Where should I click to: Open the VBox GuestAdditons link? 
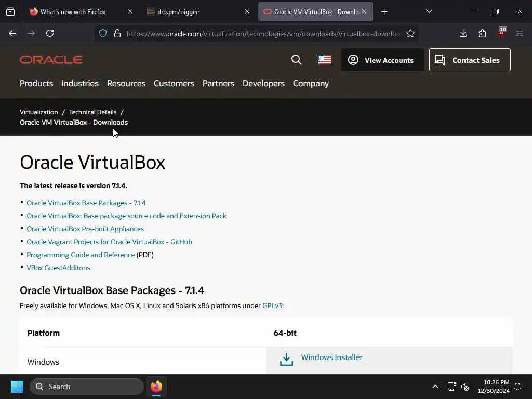coord(58,268)
